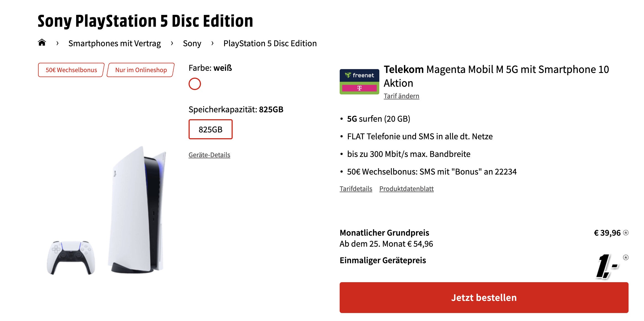Open the Produktdatenblatt link
This screenshot has height=321, width=644.
tap(406, 189)
